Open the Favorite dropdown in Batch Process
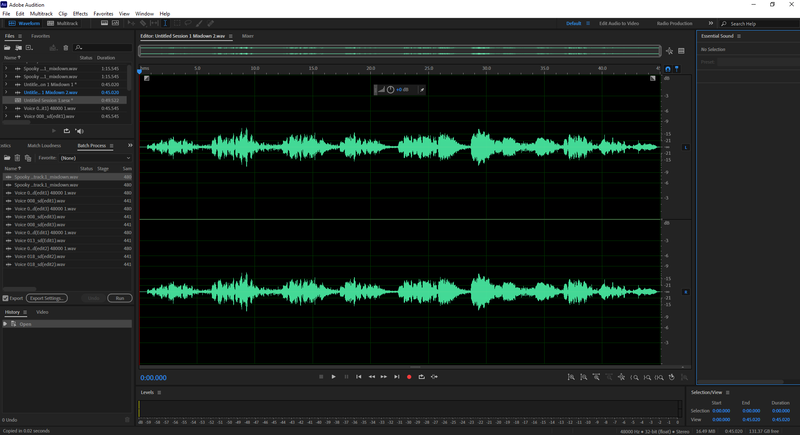800x435 pixels. pyautogui.click(x=95, y=157)
